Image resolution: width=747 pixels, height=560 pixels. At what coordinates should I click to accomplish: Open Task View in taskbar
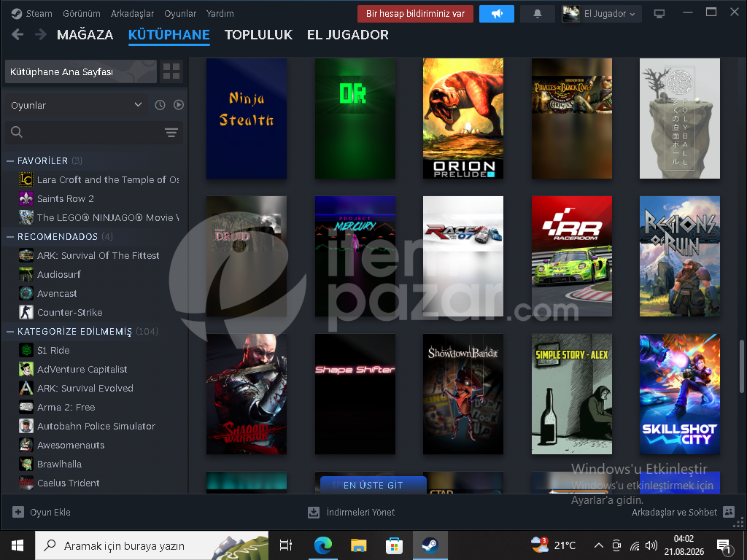pyautogui.click(x=286, y=545)
